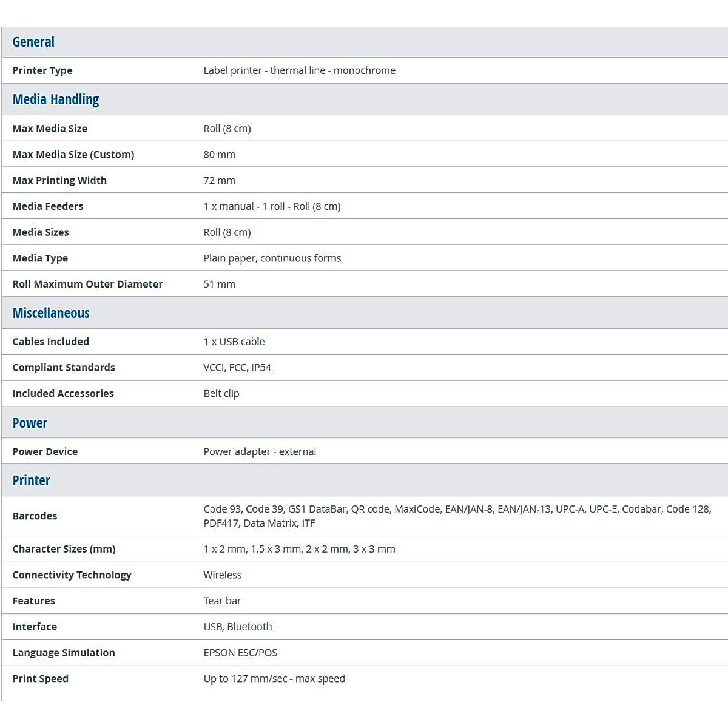Click the Miscellaneous section header
This screenshot has height=728, width=728.
(51, 313)
